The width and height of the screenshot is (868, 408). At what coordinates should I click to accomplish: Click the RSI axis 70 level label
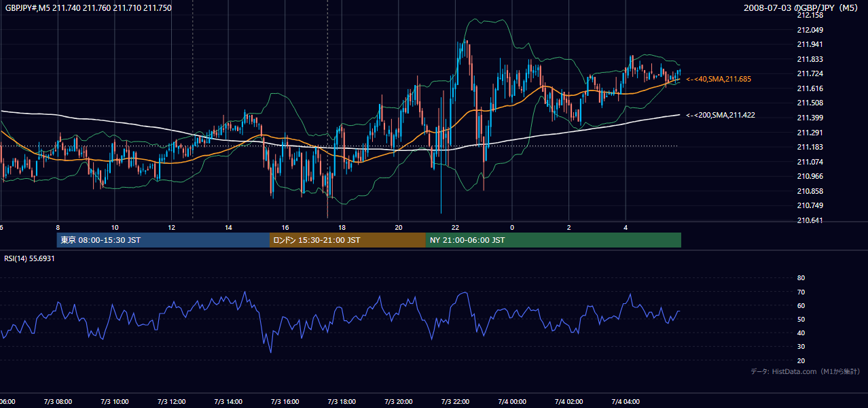click(x=801, y=292)
